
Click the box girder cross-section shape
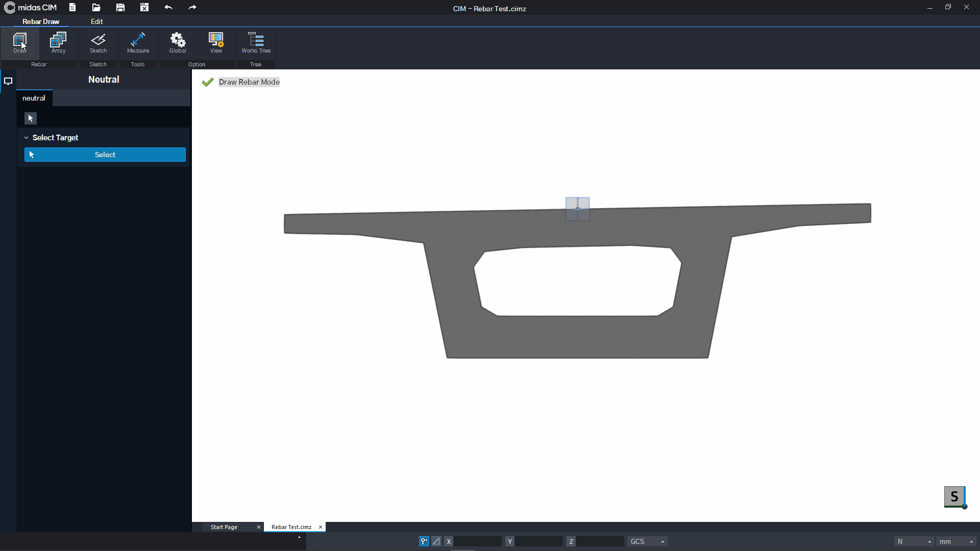coord(577,337)
